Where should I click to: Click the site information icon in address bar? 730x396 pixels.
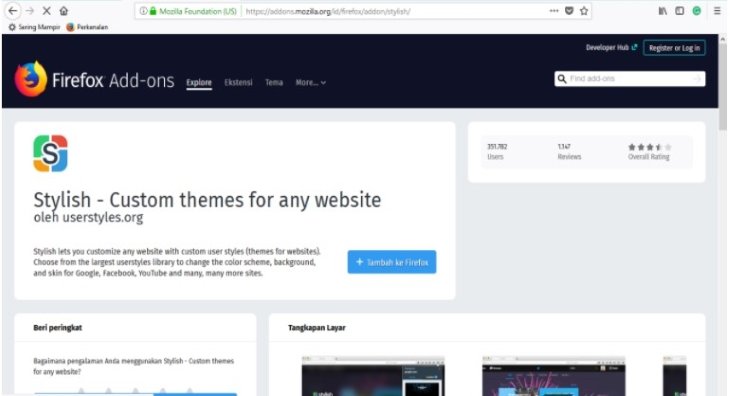[143, 11]
